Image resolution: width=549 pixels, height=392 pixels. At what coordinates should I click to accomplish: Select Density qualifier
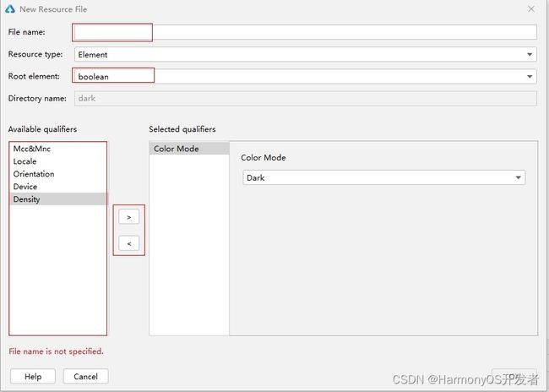click(58, 199)
